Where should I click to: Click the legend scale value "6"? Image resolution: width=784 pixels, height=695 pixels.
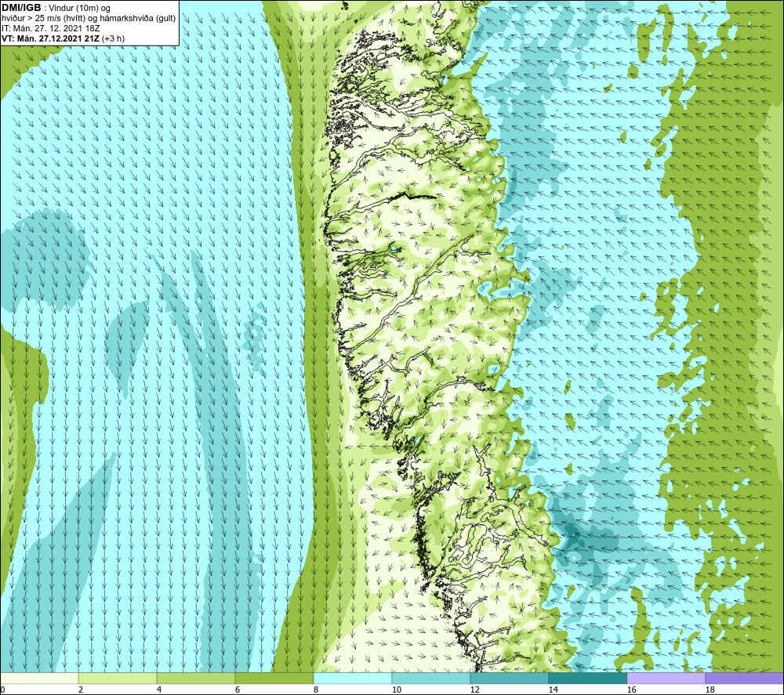[x=238, y=690]
